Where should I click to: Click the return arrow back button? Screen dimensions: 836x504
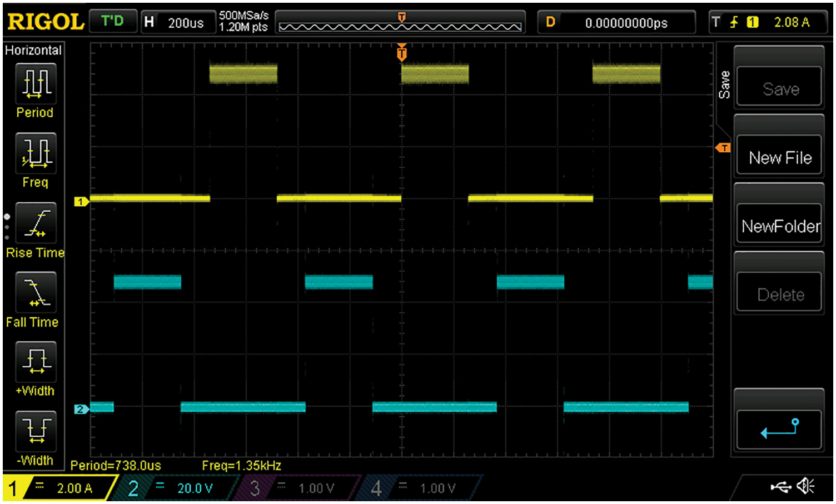coord(779,429)
